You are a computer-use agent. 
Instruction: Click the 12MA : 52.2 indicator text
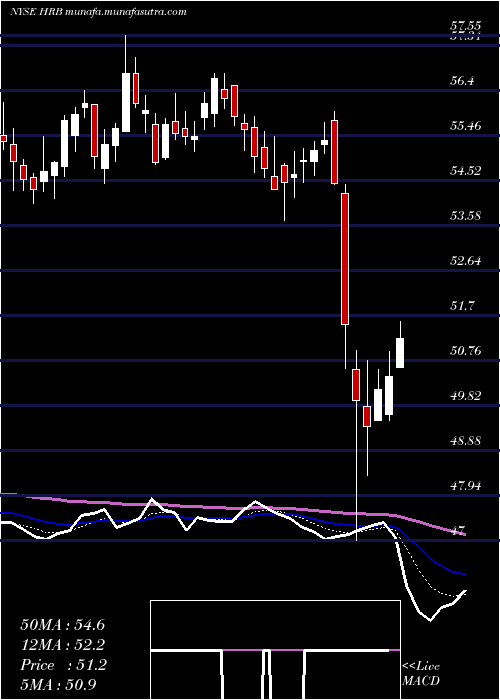(x=62, y=645)
